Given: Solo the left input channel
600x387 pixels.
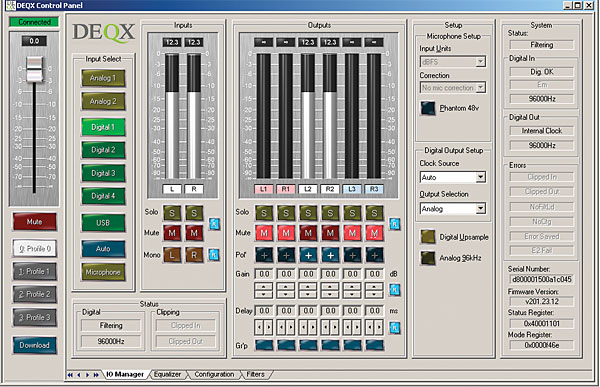Looking at the screenshot, I should pyautogui.click(x=172, y=213).
